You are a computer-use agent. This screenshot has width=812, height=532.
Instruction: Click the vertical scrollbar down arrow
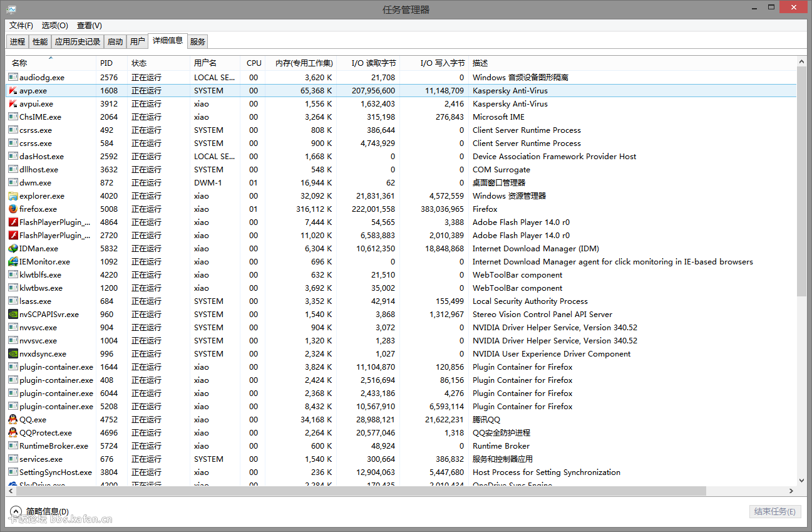coord(801,481)
